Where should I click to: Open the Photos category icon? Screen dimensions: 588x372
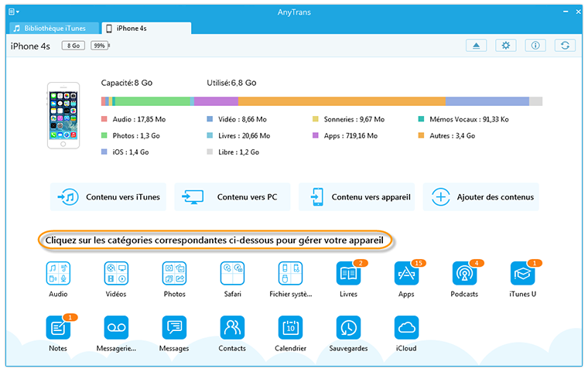174,273
